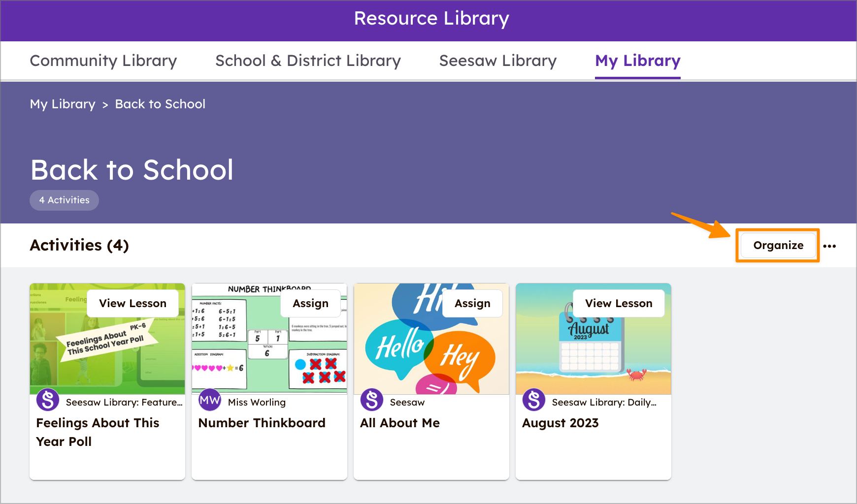Click the 4 Activities badge
Viewport: 857px width, 504px height.
(65, 200)
